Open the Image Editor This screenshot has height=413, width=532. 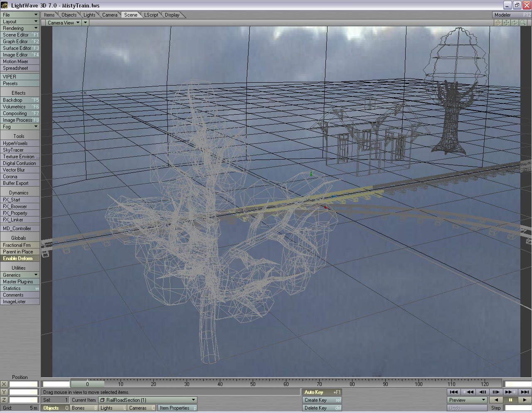(20, 55)
